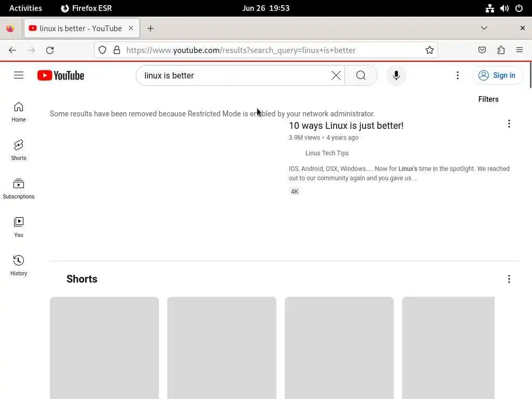Close the 'linux is better' tab

[x=131, y=28]
